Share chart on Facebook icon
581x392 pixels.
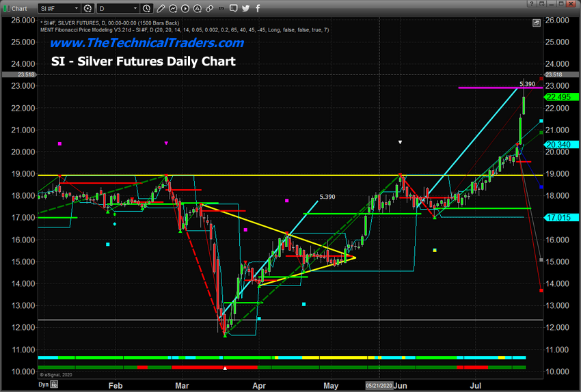click(x=257, y=8)
